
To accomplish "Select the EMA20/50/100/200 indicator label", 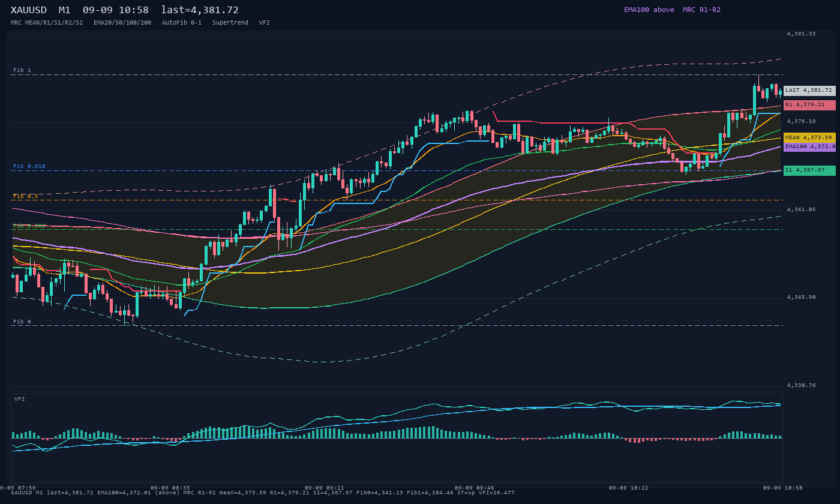I will click(122, 22).
